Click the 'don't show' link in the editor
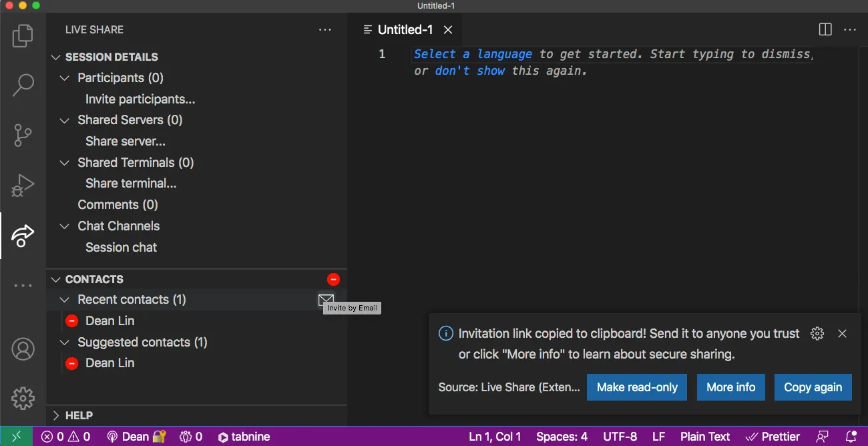The height and width of the screenshot is (446, 868). coord(470,71)
